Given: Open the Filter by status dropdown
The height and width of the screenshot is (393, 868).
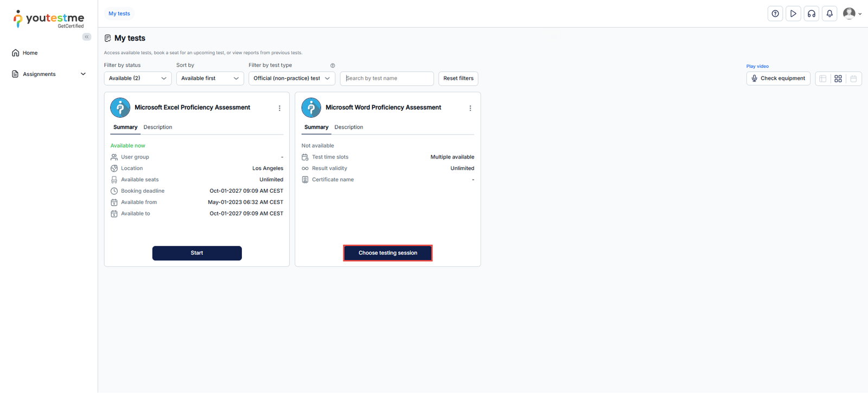Looking at the screenshot, I should tap(138, 79).
